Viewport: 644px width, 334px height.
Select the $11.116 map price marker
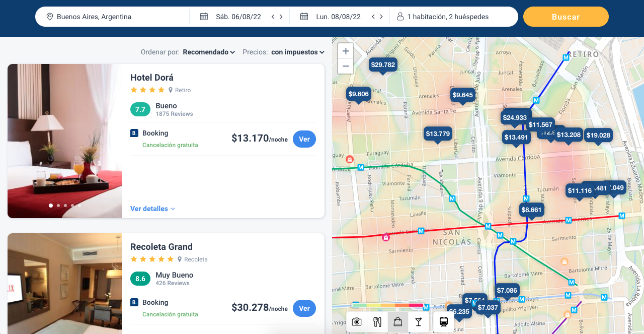(x=580, y=191)
